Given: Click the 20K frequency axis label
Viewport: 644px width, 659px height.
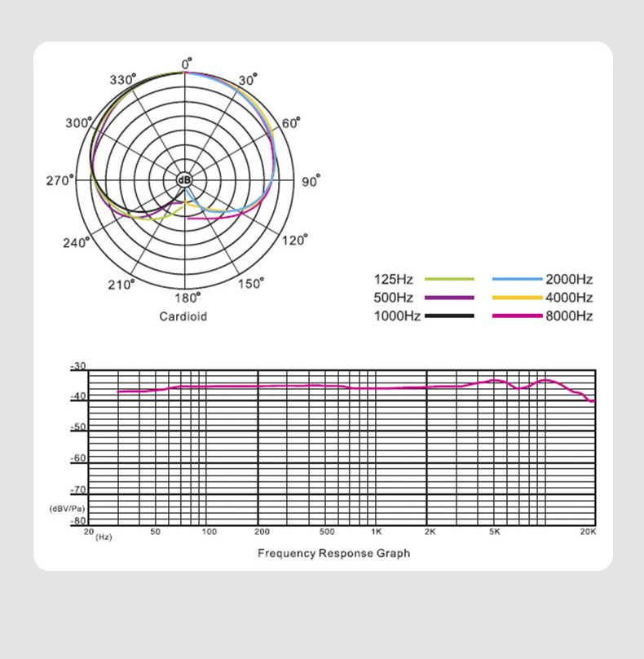Looking at the screenshot, I should tap(588, 532).
